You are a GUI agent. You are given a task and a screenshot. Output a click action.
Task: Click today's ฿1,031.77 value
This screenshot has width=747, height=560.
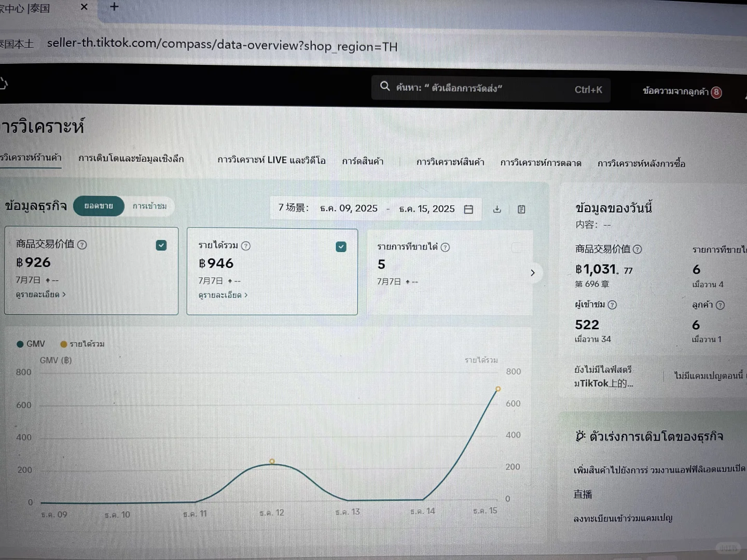coord(604,270)
